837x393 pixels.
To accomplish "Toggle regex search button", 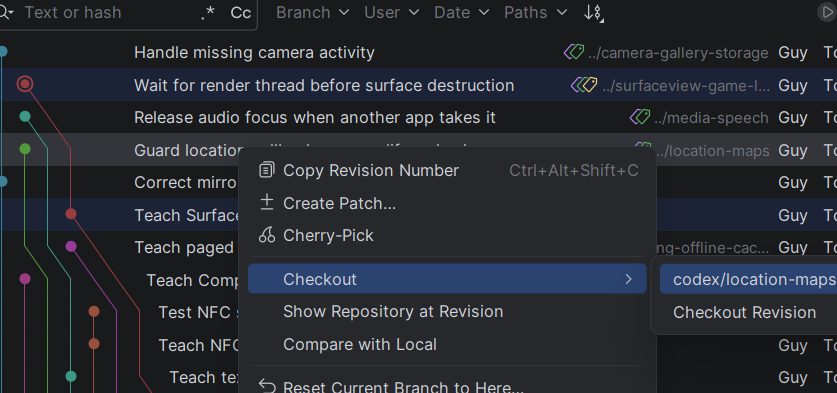I will point(208,13).
